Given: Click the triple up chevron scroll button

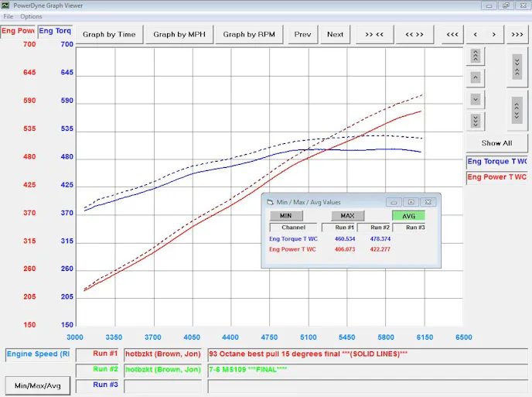Looking at the screenshot, I should 476,56.
